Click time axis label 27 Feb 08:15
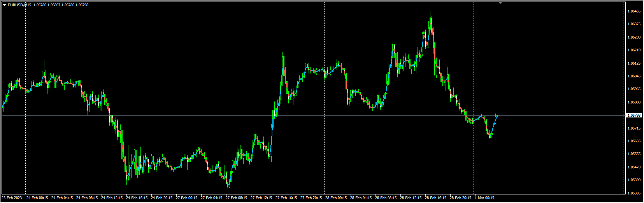Viewport: 644px width, 203px height. (x=236, y=198)
